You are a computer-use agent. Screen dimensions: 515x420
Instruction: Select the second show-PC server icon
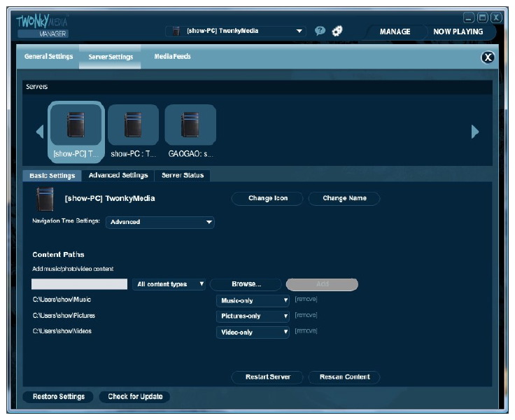(133, 125)
